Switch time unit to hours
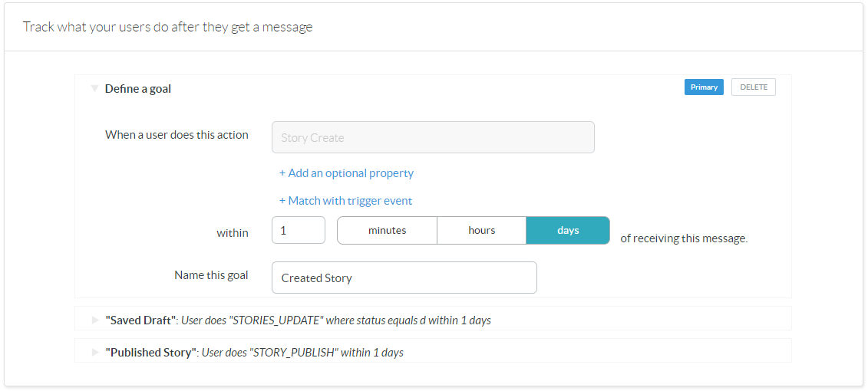This screenshot has width=868, height=391. pyautogui.click(x=481, y=231)
